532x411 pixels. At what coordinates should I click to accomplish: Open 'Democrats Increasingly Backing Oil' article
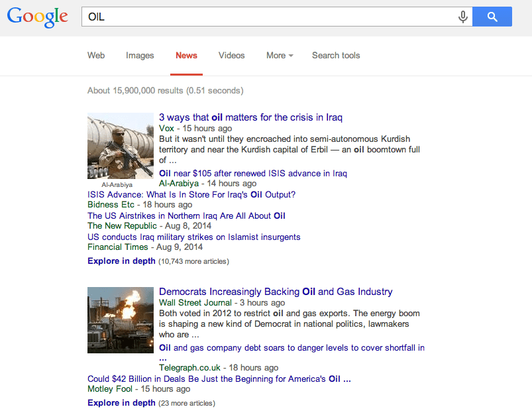coord(276,292)
